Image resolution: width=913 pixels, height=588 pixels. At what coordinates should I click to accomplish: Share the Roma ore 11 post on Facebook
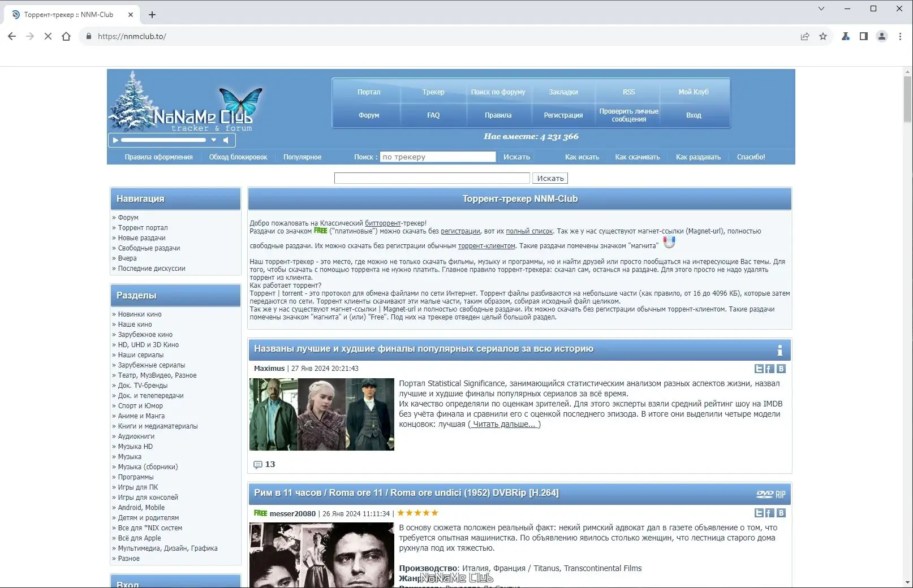(x=769, y=513)
